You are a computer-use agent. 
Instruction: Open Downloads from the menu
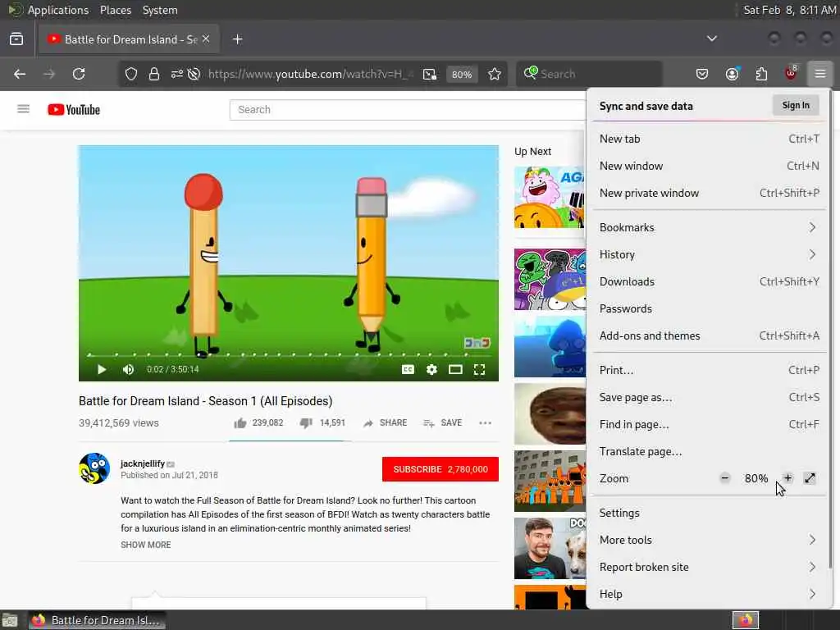[x=710, y=281]
